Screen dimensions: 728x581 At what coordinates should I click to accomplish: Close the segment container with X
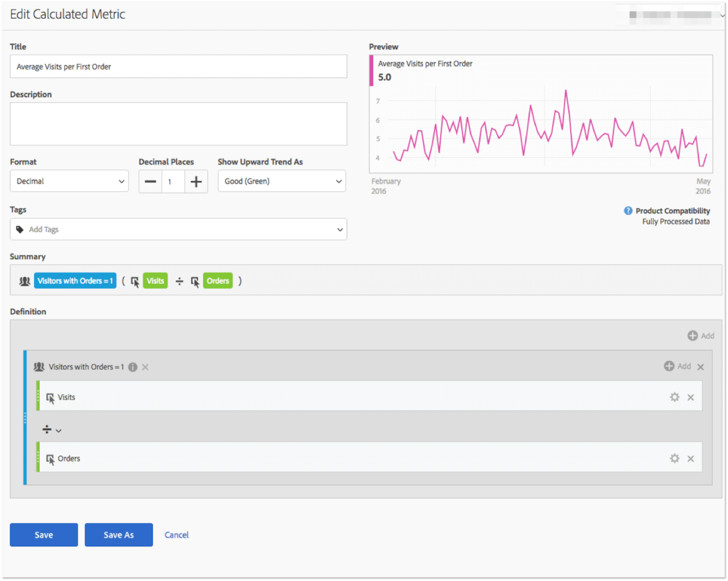coord(701,367)
